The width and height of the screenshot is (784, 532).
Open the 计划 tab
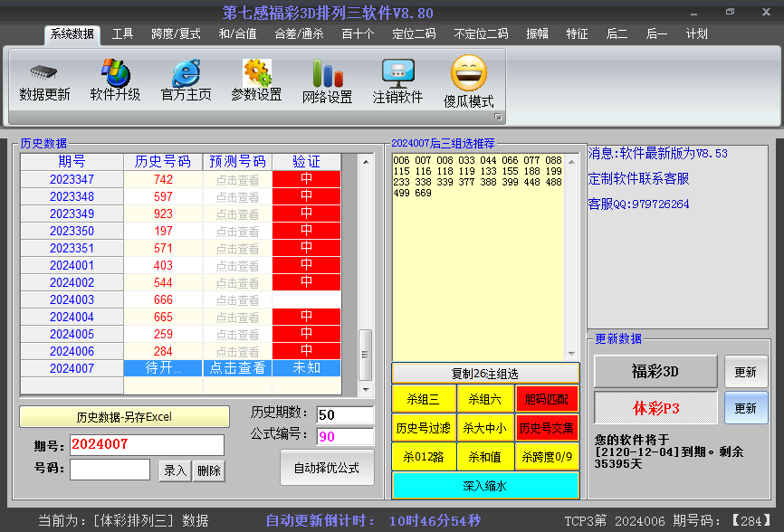[x=696, y=34]
